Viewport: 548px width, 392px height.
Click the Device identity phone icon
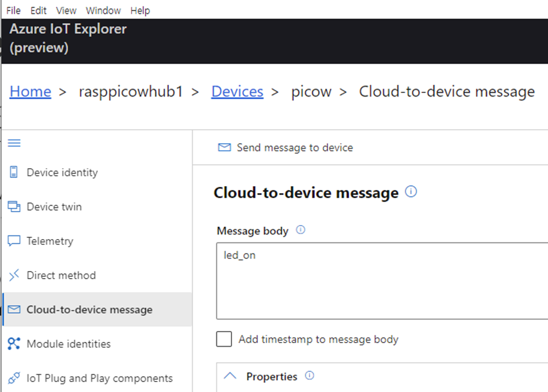click(14, 172)
